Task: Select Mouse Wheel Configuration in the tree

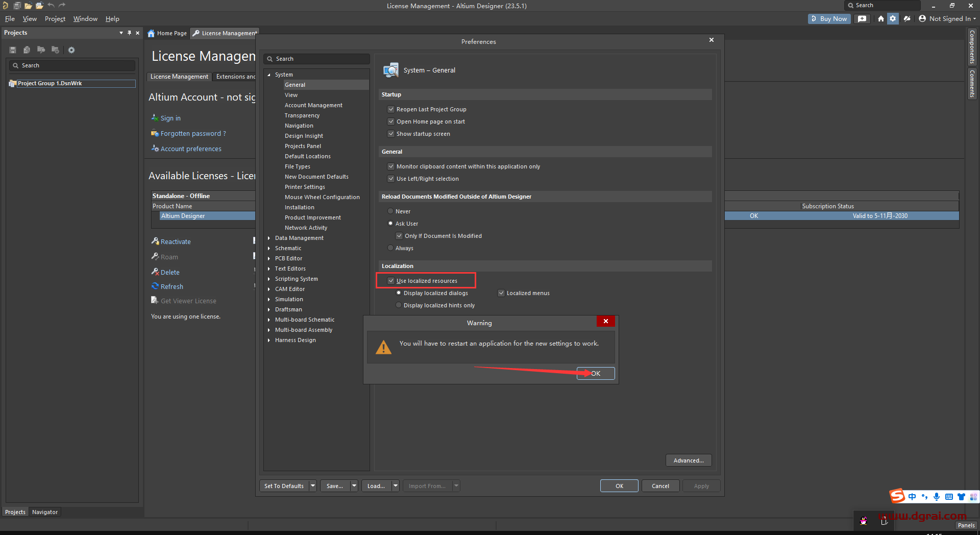Action: pos(322,197)
